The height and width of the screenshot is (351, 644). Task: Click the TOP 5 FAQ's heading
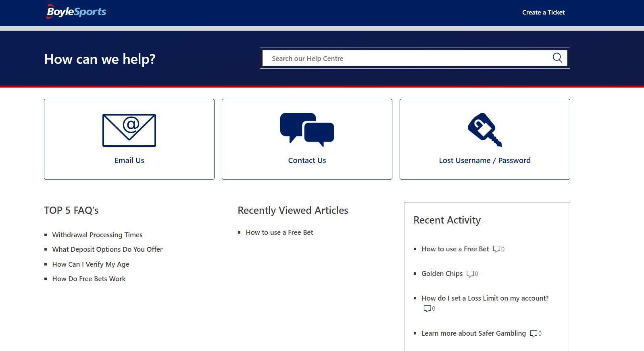[x=71, y=211]
